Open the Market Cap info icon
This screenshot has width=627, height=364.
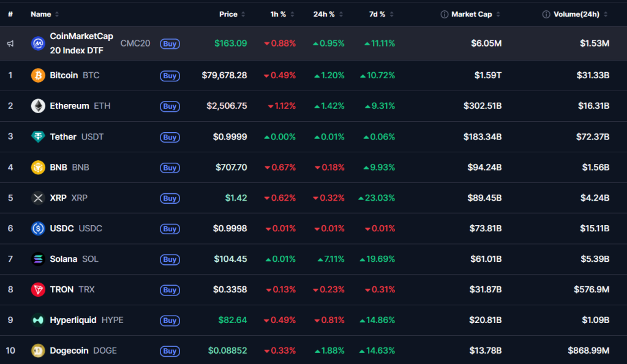445,15
